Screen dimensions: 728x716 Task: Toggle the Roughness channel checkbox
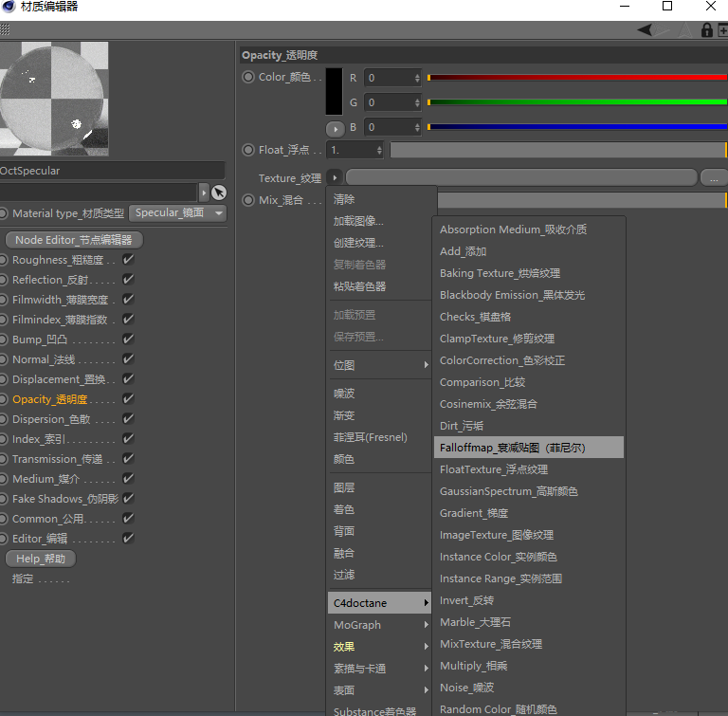point(128,260)
